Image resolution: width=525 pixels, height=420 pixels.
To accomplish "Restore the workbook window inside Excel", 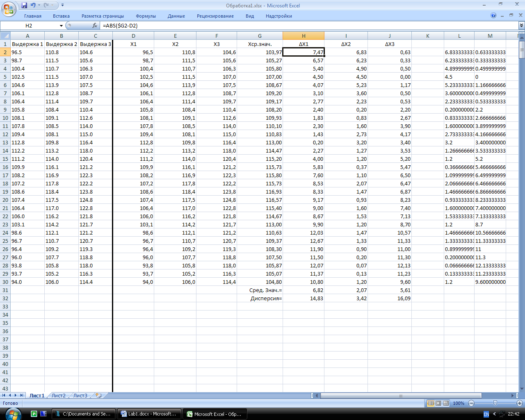I will pyautogui.click(x=511, y=15).
